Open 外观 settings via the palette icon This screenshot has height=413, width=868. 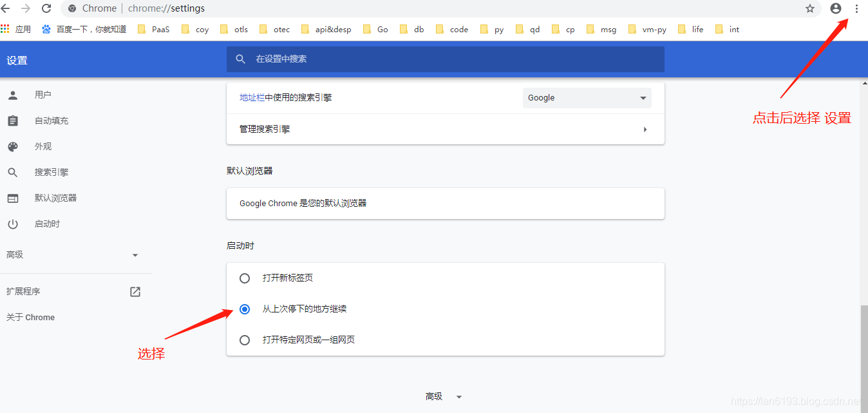42,146
